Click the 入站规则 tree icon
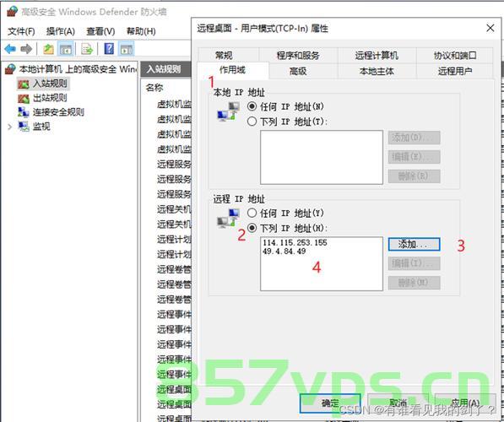 click(24, 84)
